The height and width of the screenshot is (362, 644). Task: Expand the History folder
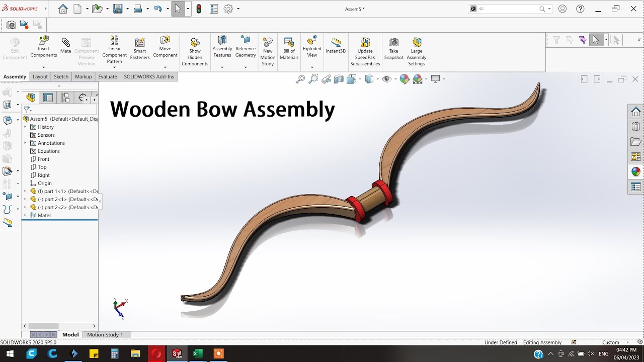click(x=25, y=127)
